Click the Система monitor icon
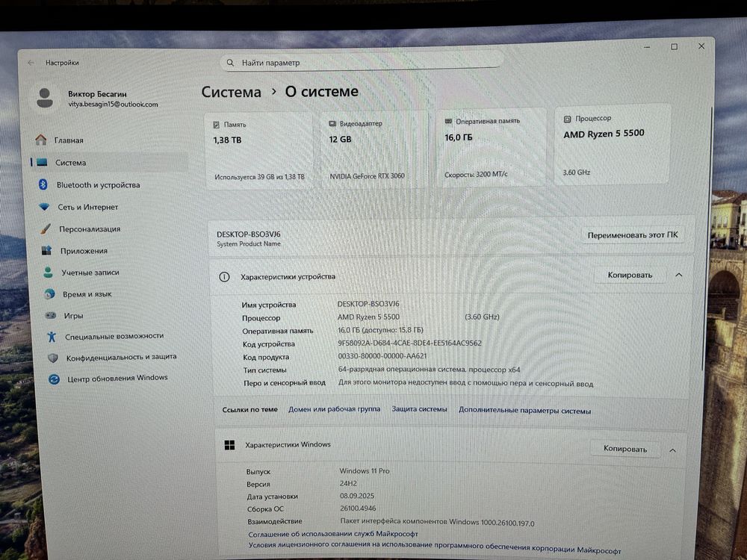Image resolution: width=747 pixels, height=560 pixels. click(42, 162)
